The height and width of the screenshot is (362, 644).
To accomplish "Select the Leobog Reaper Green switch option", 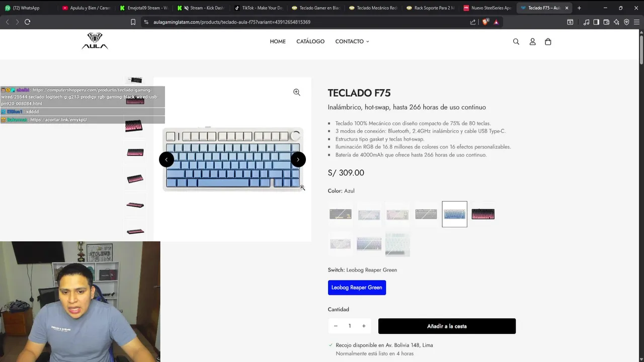I will (357, 288).
